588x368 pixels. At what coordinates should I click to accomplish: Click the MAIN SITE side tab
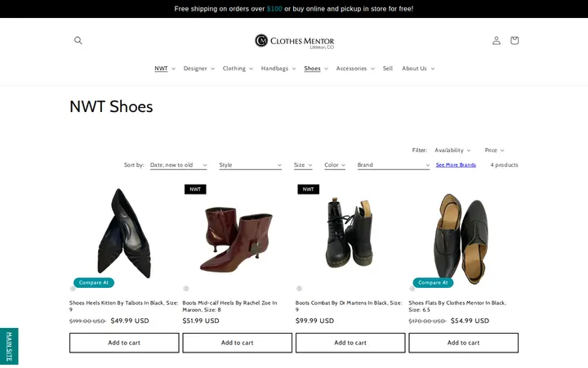(x=9, y=346)
